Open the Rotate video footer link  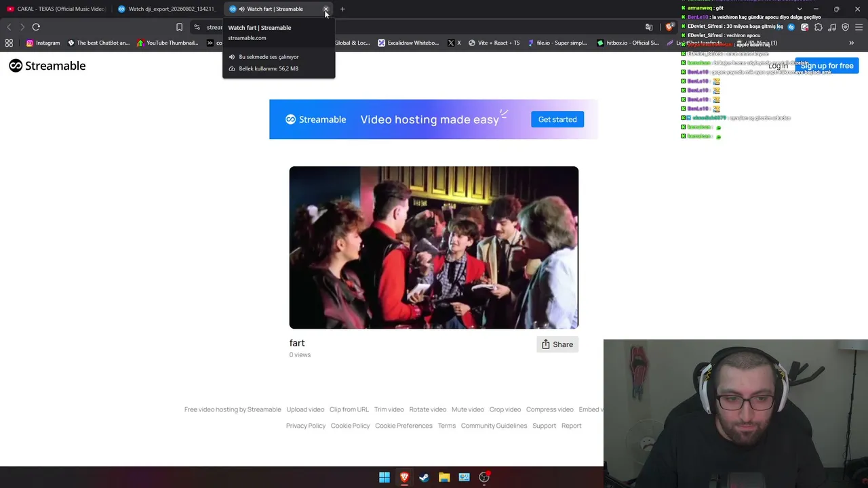coord(428,409)
